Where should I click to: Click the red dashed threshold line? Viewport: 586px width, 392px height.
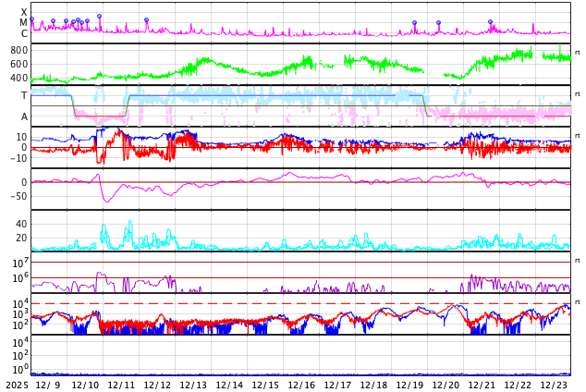(x=277, y=303)
